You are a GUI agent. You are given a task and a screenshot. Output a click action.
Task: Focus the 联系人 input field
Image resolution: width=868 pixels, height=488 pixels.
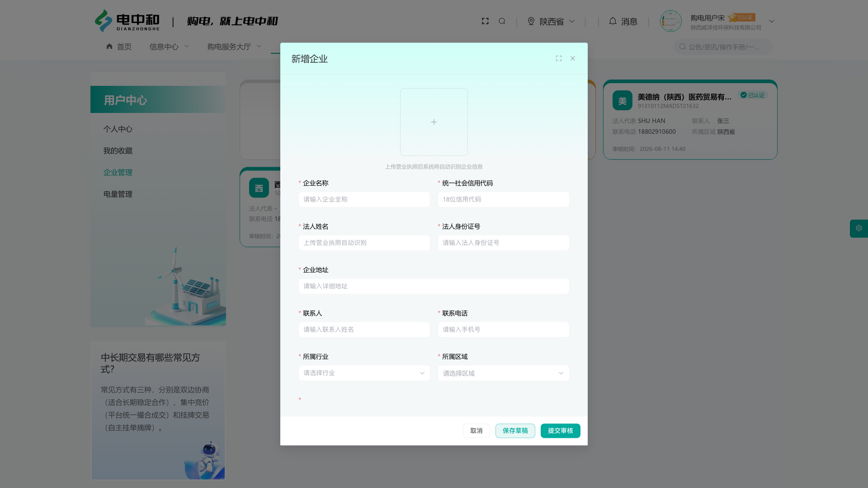pos(364,329)
